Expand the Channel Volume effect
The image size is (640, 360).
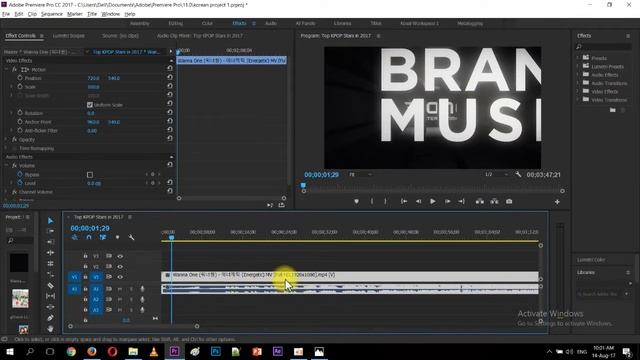pos(7,192)
